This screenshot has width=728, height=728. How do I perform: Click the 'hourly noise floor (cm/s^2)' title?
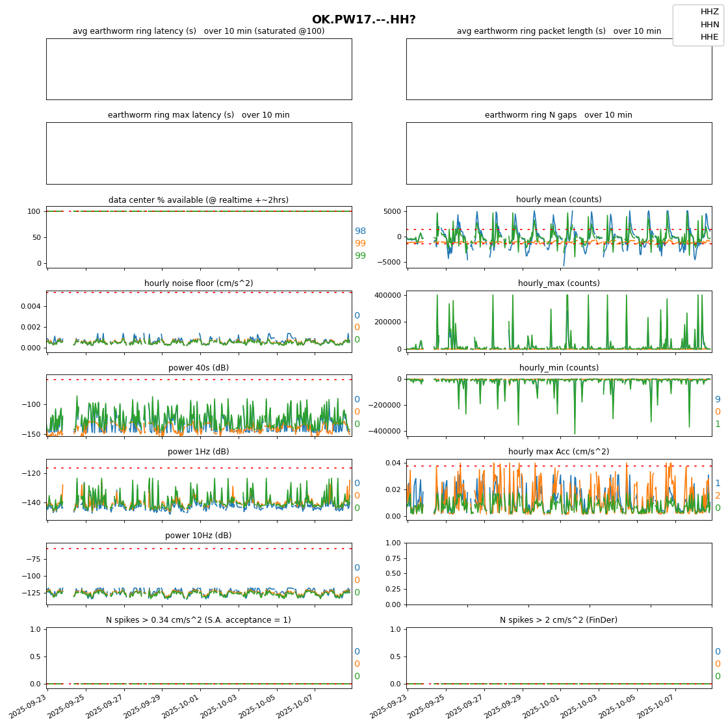tap(198, 283)
